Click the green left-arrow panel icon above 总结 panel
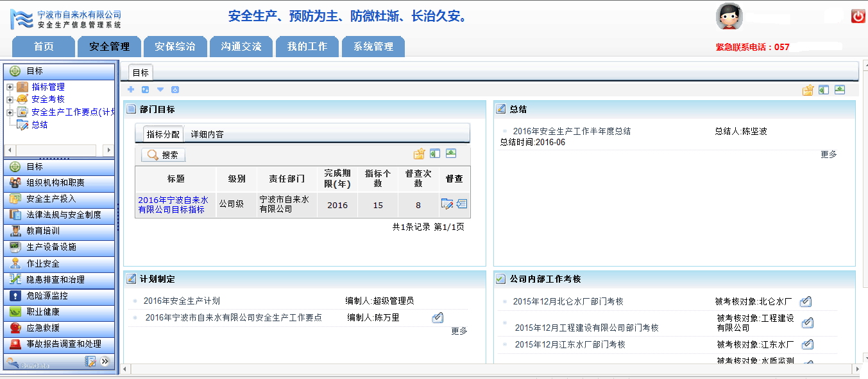The height and width of the screenshot is (379, 868). tap(824, 91)
